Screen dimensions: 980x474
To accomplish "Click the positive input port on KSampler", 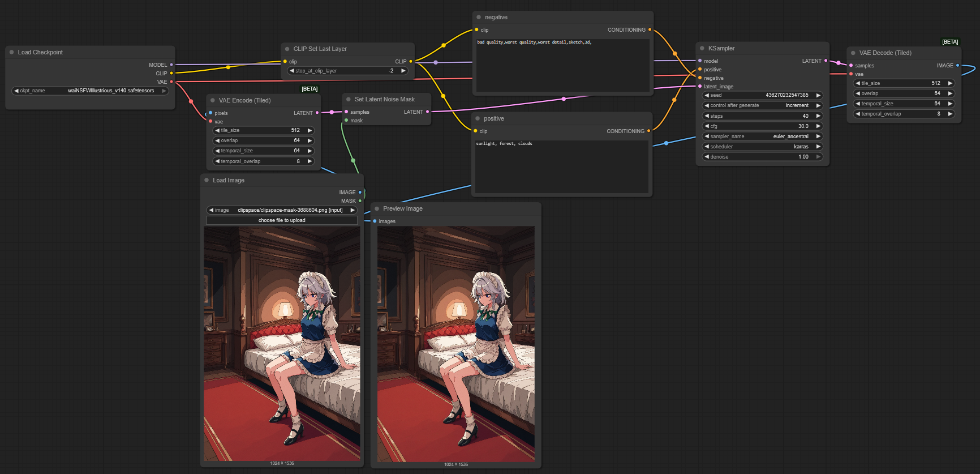I will 700,69.
